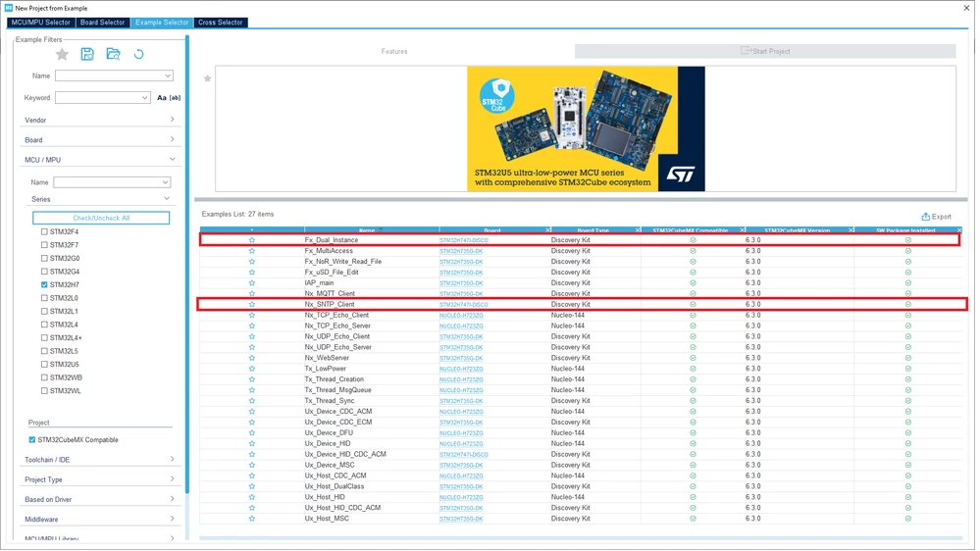Viewport: 980px width, 551px height.
Task: Favorite the Tx_LowPower example
Action: tap(252, 369)
